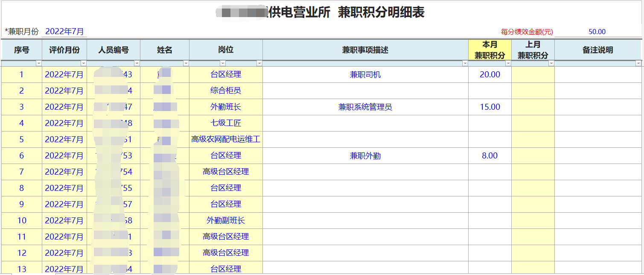Viewport: 644px width, 275px height.
Task: Click the 兼职月份 2022年7月 input field
Action: coord(64,32)
